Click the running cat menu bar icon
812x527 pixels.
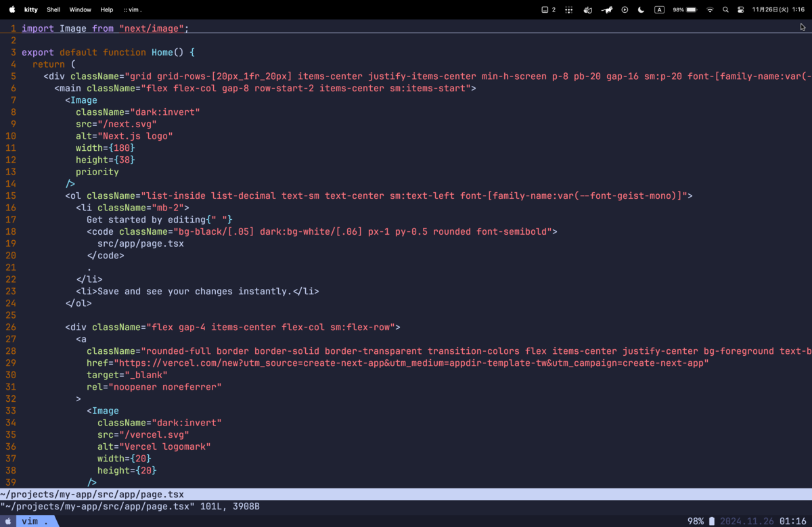(x=607, y=9)
